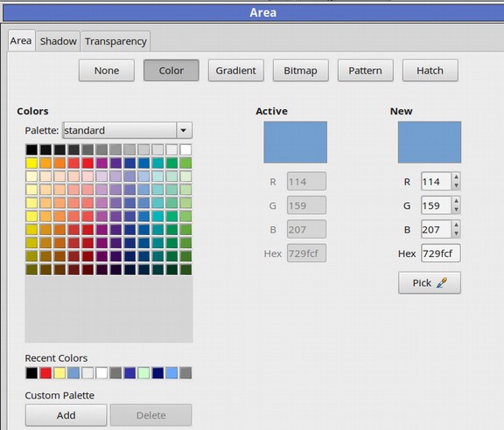Viewport: 504px width, 430px height.
Task: Increase the New B value
Action: tap(456, 225)
